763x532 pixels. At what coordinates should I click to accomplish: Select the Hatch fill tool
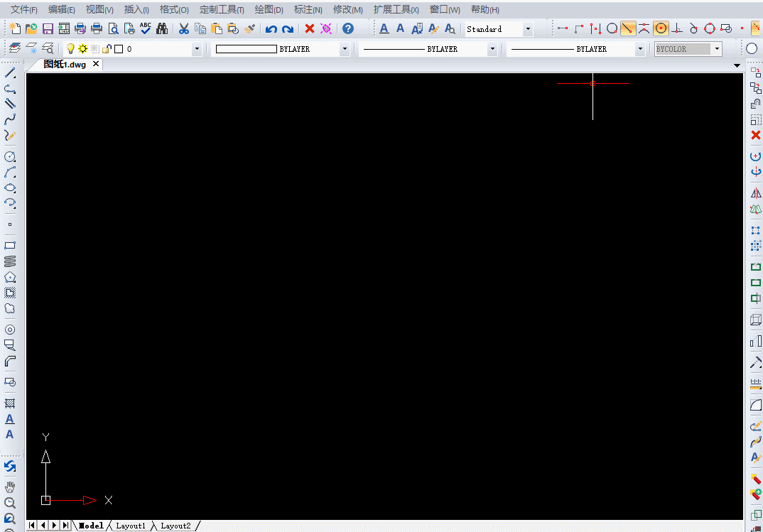pos(10,403)
